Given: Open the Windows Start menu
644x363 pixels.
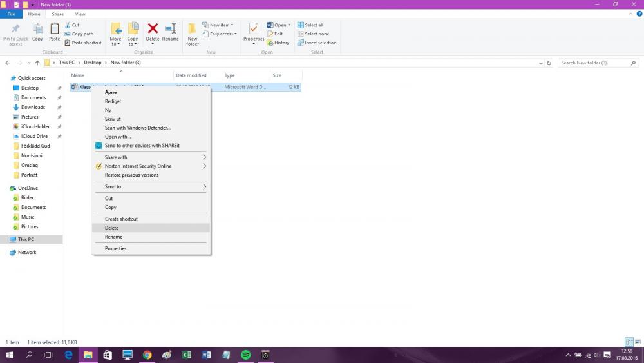Looking at the screenshot, I should (x=9, y=355).
